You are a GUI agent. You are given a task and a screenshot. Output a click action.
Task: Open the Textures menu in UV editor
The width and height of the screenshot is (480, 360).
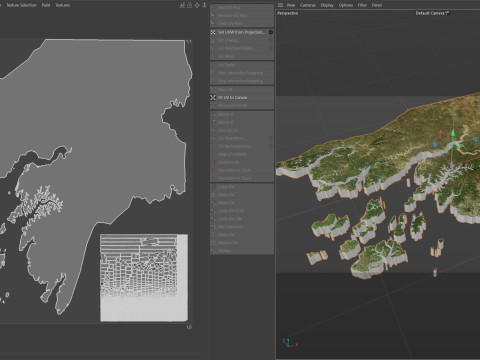[x=63, y=5]
